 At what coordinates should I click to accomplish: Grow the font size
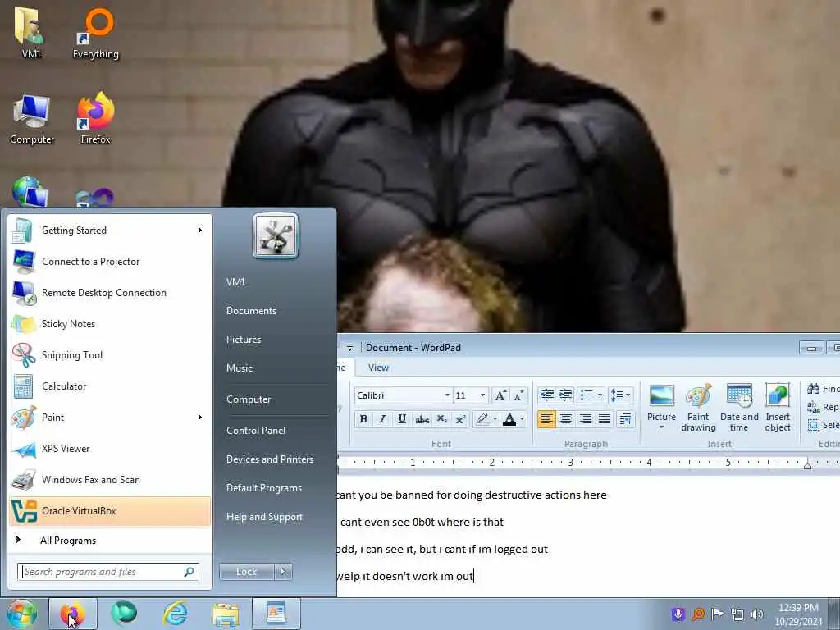[x=500, y=395]
